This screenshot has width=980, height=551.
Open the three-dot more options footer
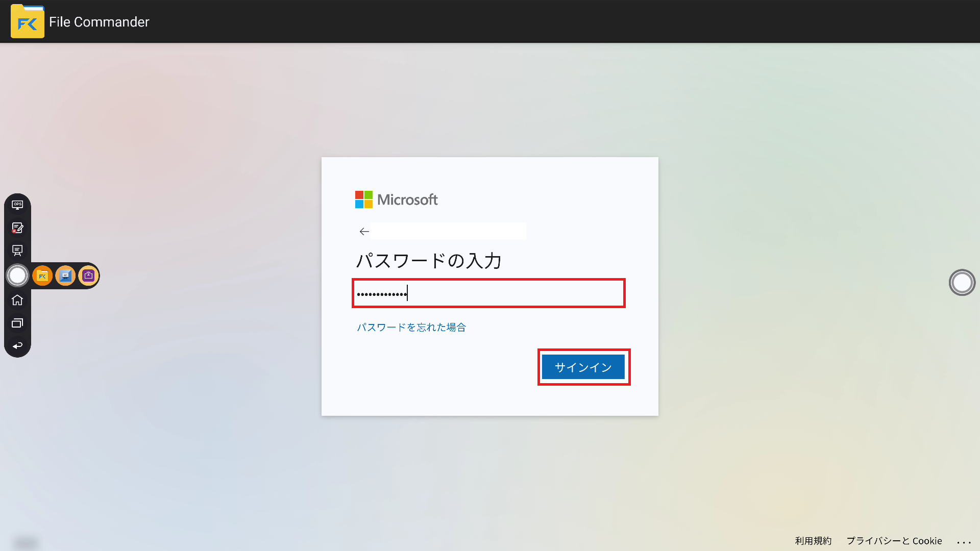click(964, 542)
